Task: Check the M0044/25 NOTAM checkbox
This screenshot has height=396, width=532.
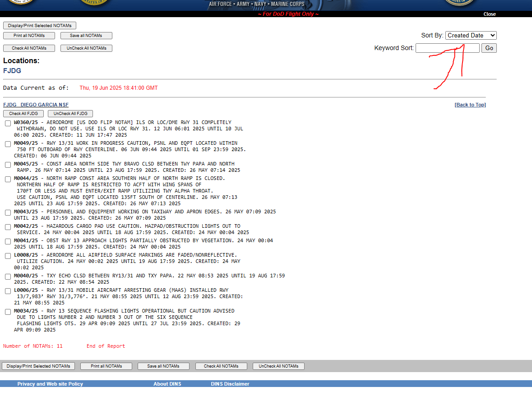Action: [8, 180]
